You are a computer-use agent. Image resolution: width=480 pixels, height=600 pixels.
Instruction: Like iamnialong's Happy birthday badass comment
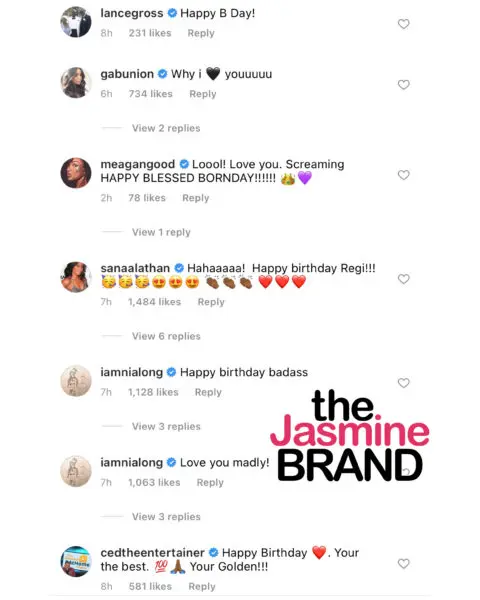[403, 383]
